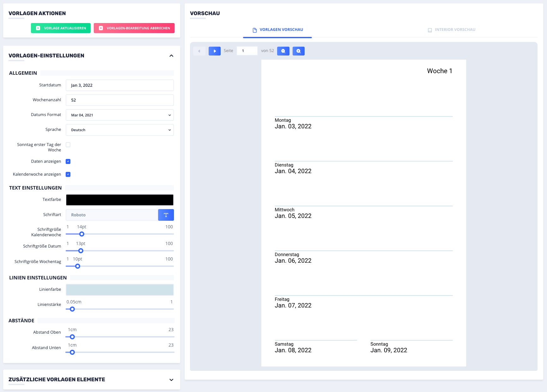Image resolution: width=547 pixels, height=392 pixels.
Task: Open the font picker via the T icon
Action: coord(166,215)
